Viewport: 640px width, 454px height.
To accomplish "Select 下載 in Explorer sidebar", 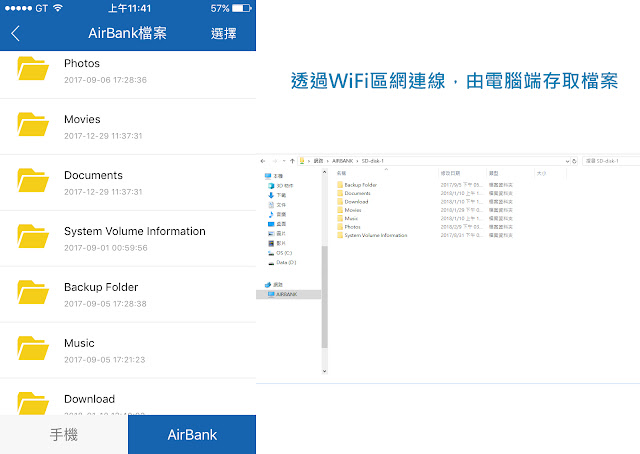I will pyautogui.click(x=277, y=195).
